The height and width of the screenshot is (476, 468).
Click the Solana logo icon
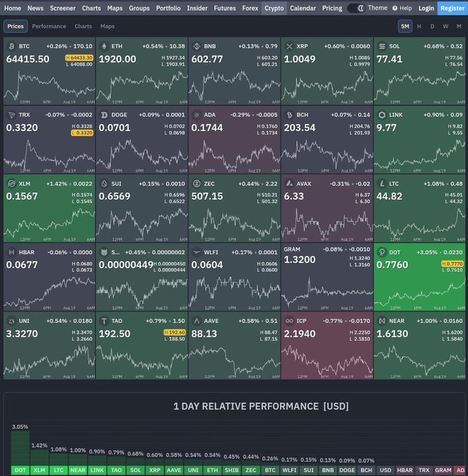pyautogui.click(x=382, y=46)
